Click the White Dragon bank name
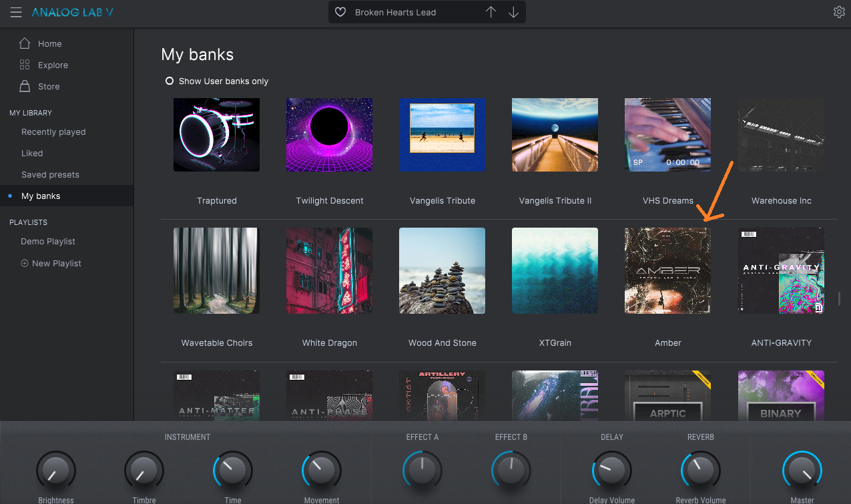The width and height of the screenshot is (851, 504). 330,342
